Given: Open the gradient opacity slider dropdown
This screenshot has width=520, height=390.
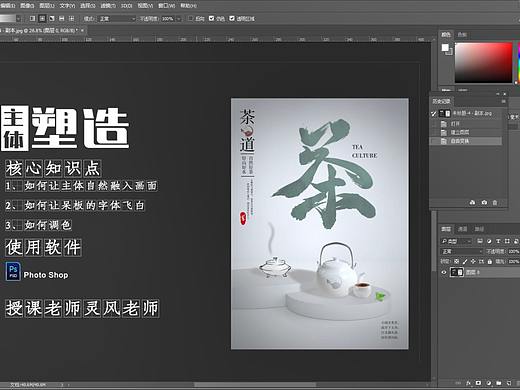Looking at the screenshot, I should click(179, 19).
